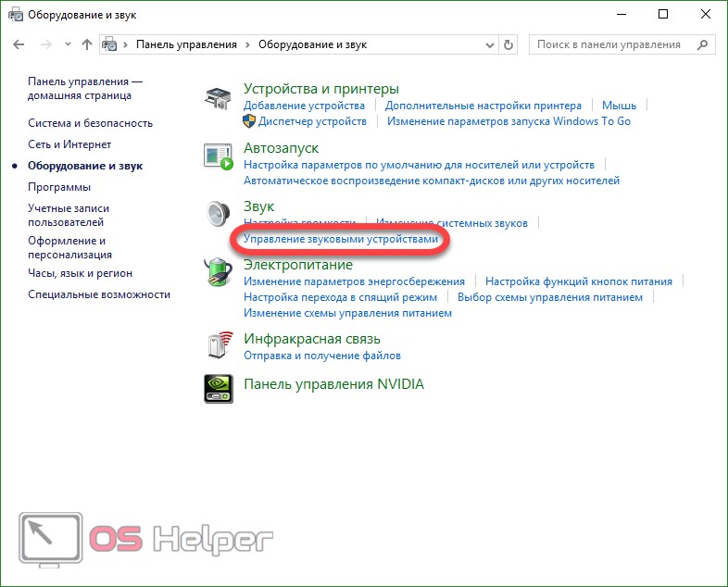Click the Sound (Звук) speaker icon
Screen dimensions: 728x587
219,214
